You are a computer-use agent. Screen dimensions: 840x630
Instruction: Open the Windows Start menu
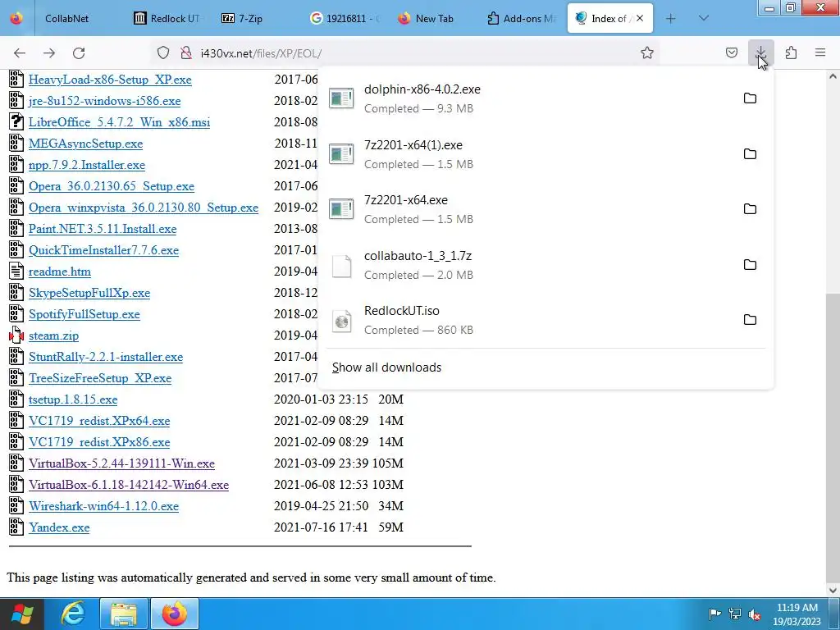[22, 614]
